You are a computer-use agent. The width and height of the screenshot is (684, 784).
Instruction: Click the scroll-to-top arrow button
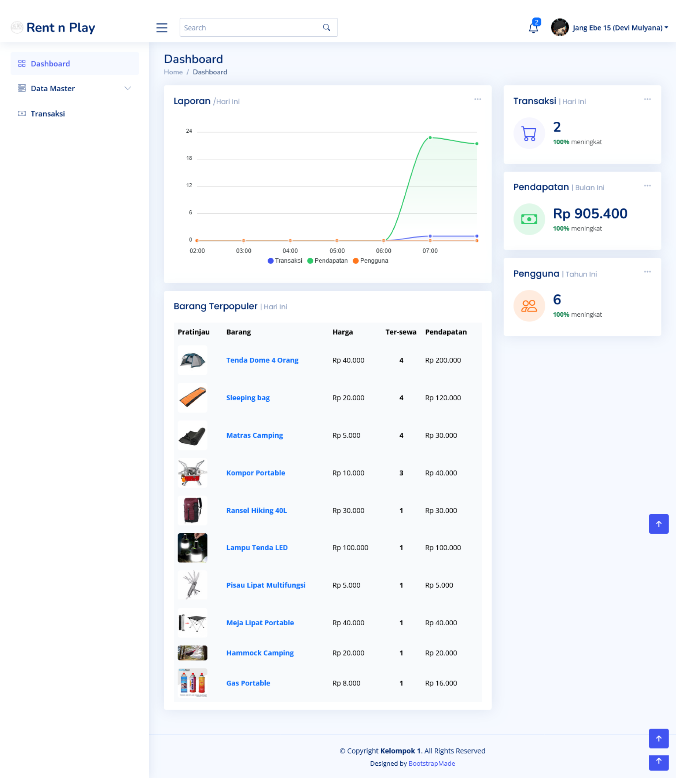(x=658, y=524)
